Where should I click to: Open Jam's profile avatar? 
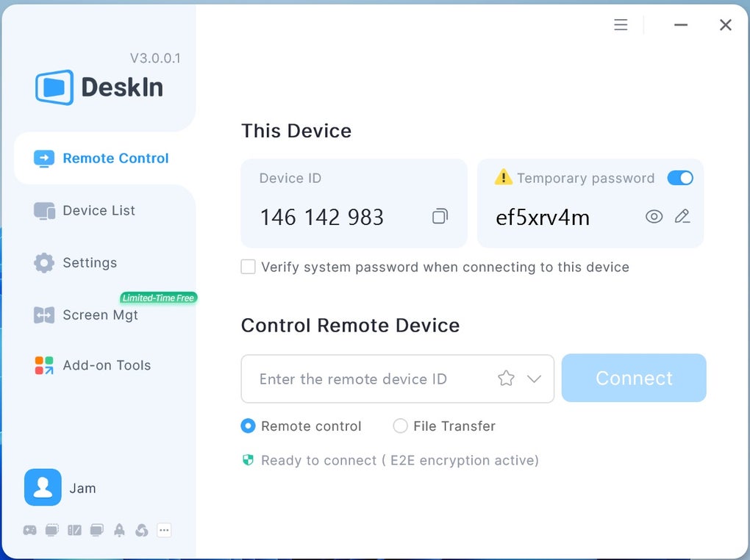[42, 487]
